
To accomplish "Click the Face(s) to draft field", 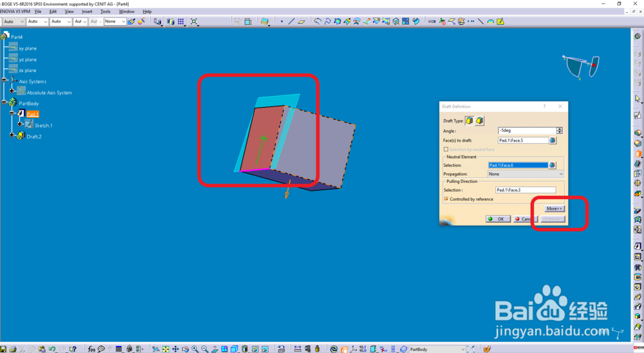I will [523, 140].
